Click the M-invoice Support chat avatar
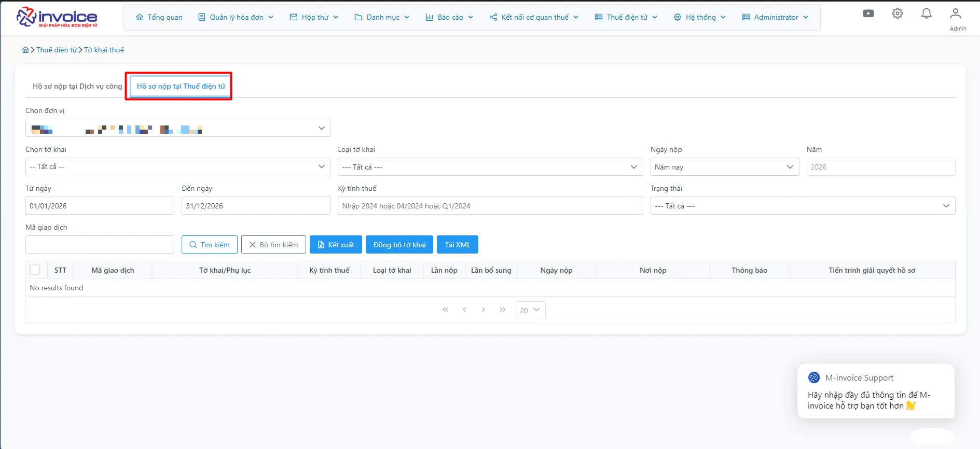Image resolution: width=980 pixels, height=449 pixels. pyautogui.click(x=814, y=377)
